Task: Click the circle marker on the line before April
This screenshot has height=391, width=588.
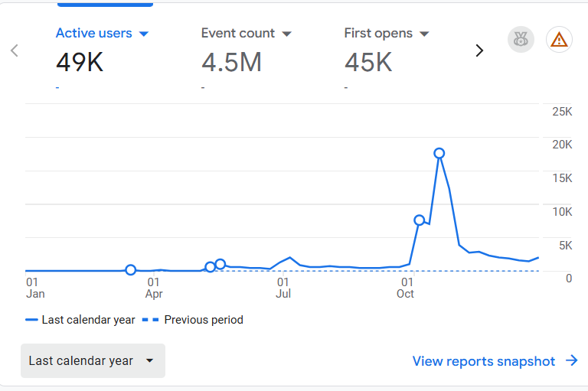Action: [x=131, y=270]
